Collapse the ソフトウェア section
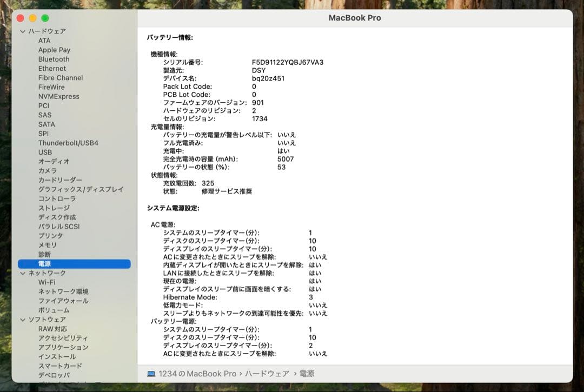The height and width of the screenshot is (392, 584). (23, 320)
